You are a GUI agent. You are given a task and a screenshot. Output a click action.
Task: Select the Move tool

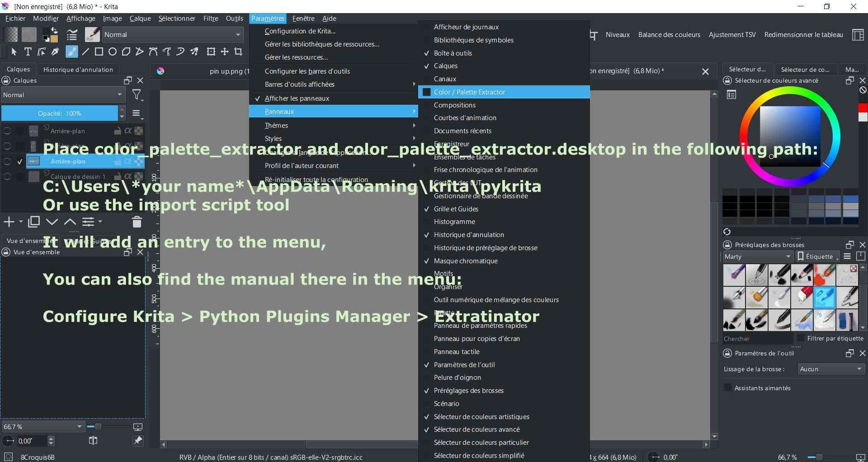(x=225, y=51)
